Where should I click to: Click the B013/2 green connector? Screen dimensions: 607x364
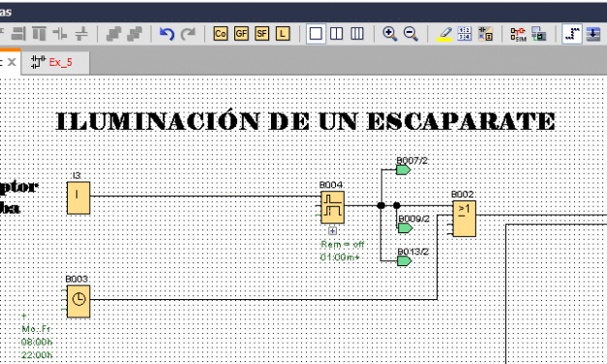[404, 261]
